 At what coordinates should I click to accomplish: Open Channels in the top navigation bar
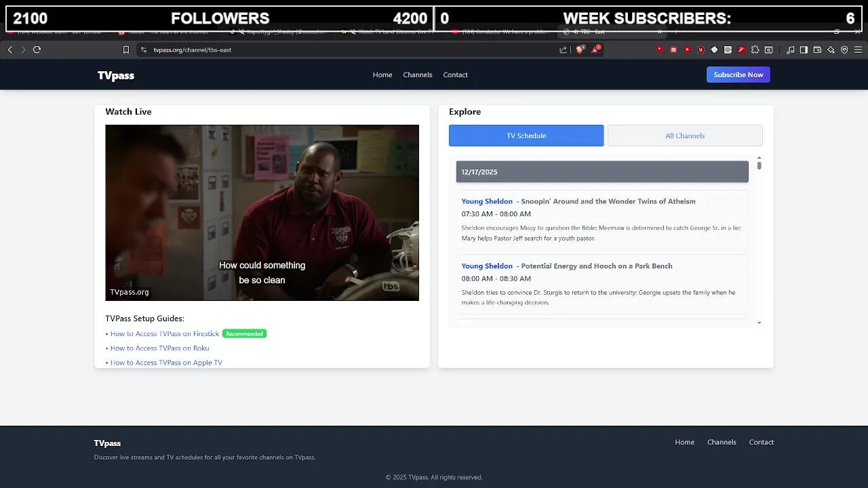pyautogui.click(x=418, y=75)
